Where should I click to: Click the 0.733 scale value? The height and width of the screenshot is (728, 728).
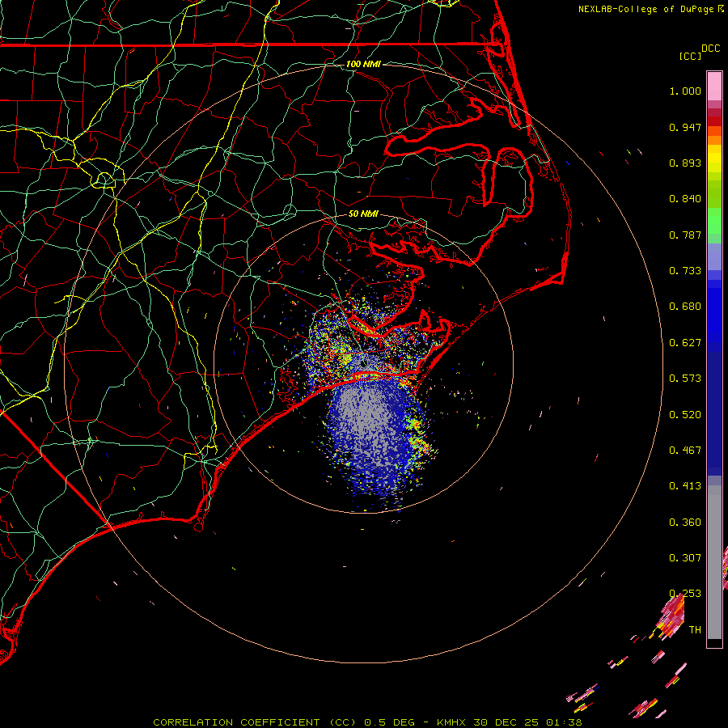point(685,271)
